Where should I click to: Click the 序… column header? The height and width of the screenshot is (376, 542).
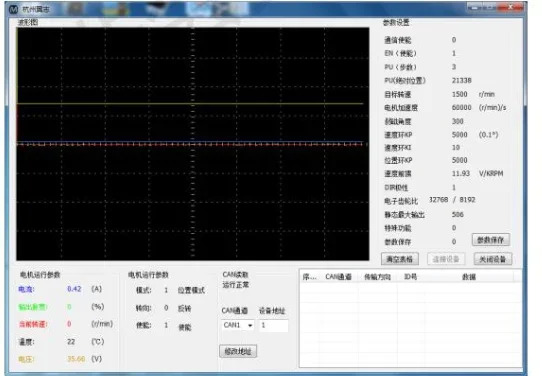point(309,277)
